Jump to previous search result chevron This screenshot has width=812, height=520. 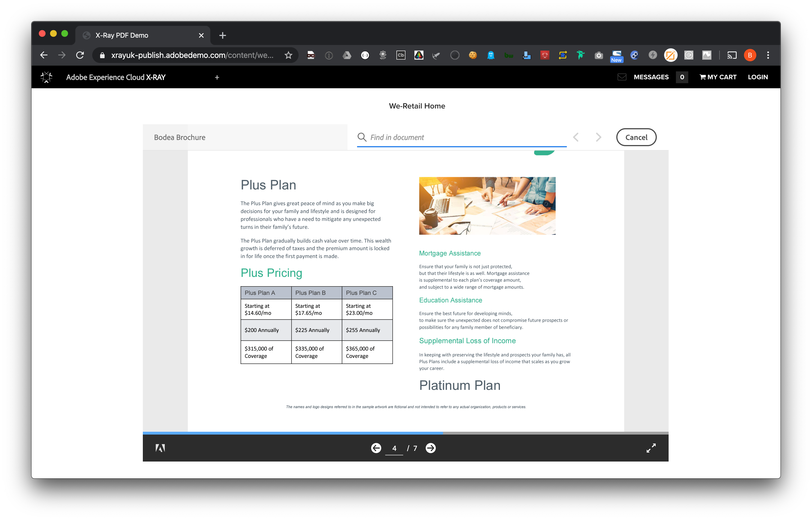(x=576, y=137)
